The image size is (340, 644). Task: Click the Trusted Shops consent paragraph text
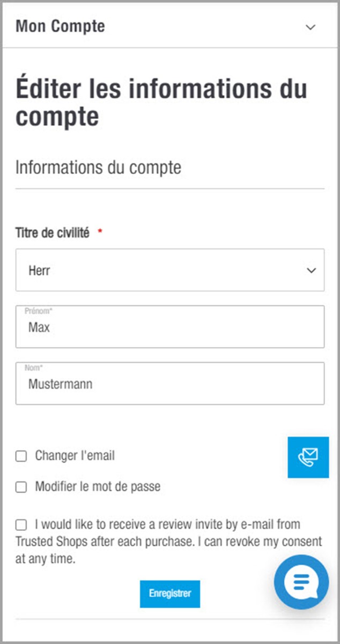[x=168, y=541]
